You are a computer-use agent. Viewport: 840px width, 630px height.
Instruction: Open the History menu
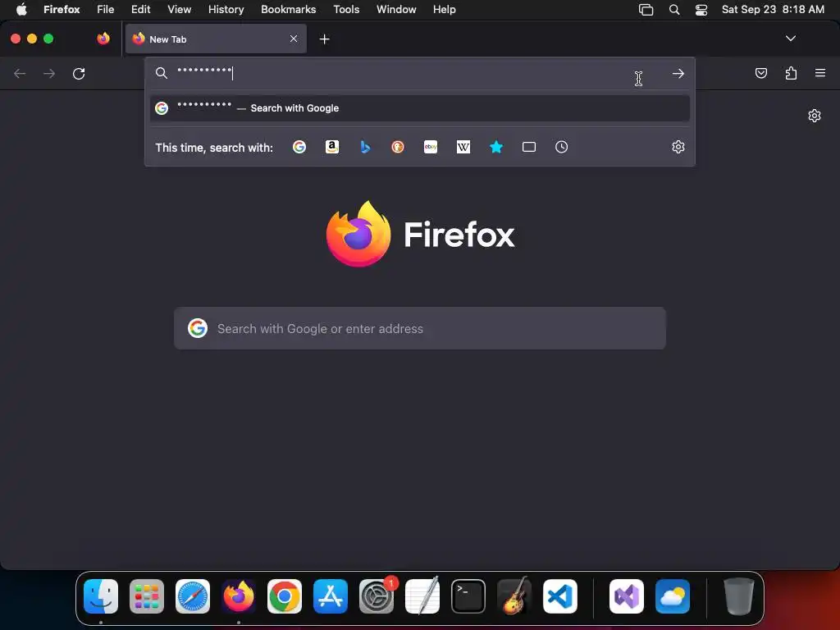(226, 9)
